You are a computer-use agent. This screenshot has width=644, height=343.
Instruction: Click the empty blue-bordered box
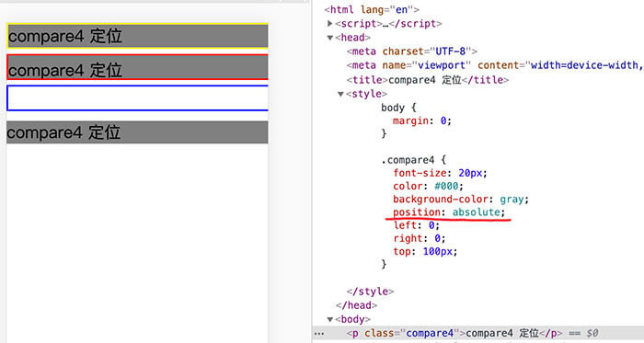(x=138, y=98)
